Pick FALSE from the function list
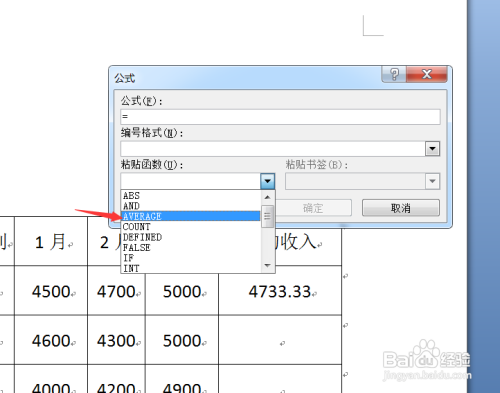This screenshot has height=393, width=500. click(x=191, y=247)
